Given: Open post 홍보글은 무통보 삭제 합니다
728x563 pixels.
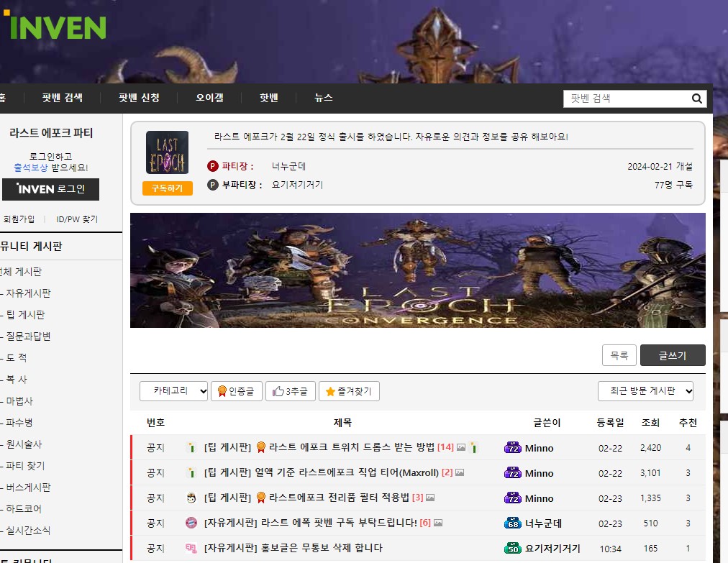Looking at the screenshot, I should tap(322, 548).
